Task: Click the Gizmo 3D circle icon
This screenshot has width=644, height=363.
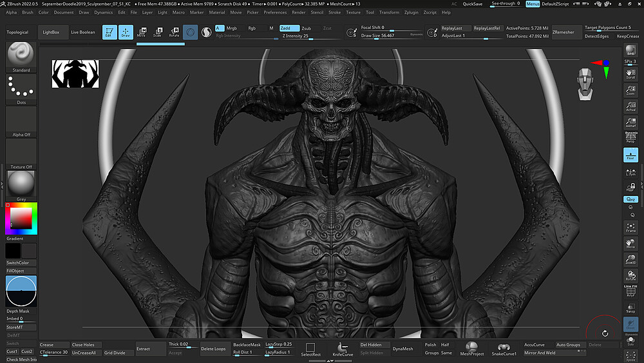Action: 190,32
